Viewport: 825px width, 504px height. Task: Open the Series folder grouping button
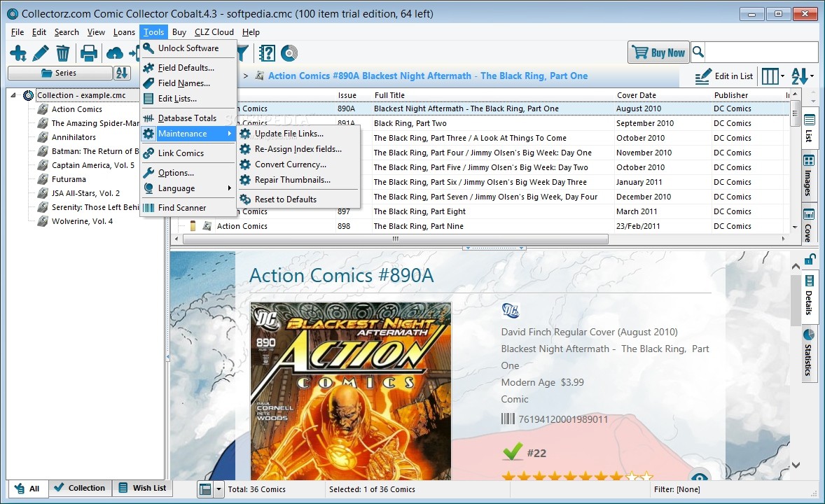click(60, 73)
